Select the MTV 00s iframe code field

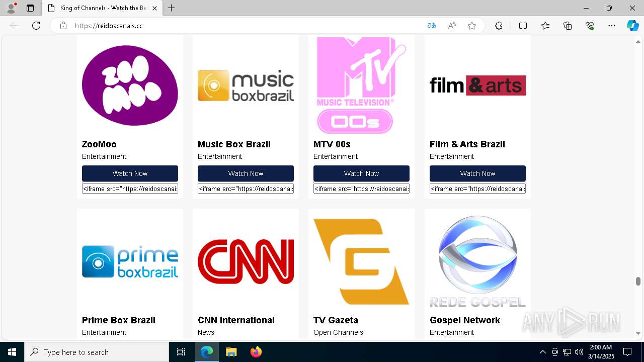(361, 189)
